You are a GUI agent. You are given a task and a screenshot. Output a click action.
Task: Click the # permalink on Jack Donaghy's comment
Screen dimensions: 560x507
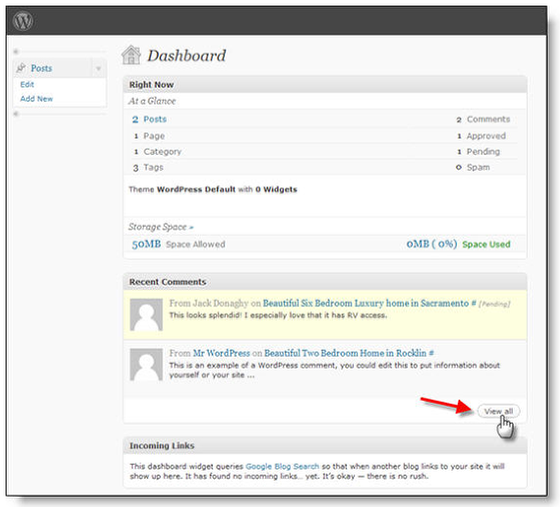[x=474, y=303]
